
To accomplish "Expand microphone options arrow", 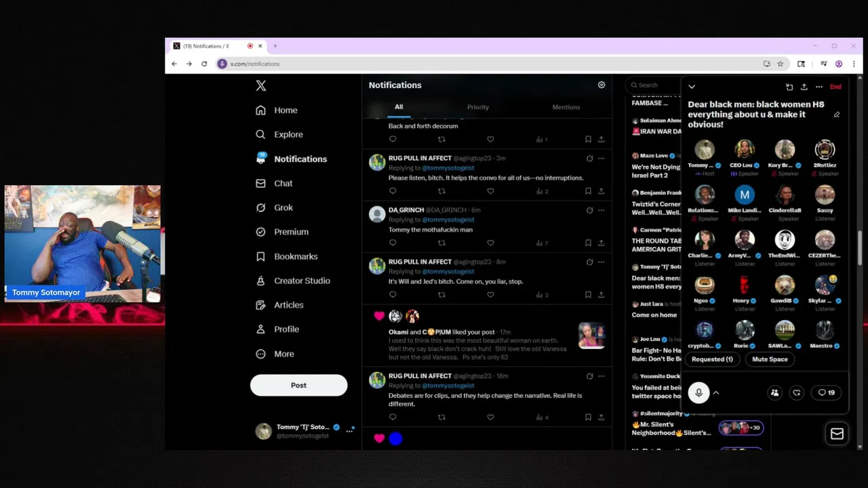I will [716, 392].
